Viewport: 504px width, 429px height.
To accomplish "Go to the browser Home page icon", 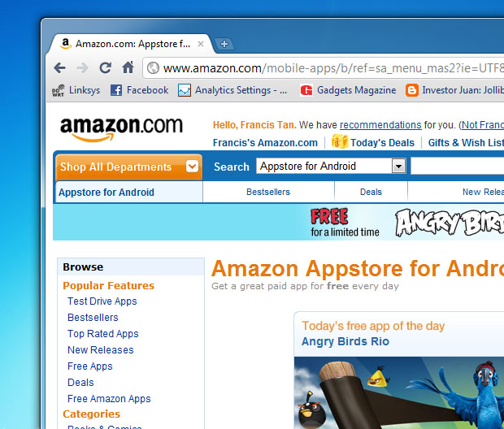I will pyautogui.click(x=128, y=67).
